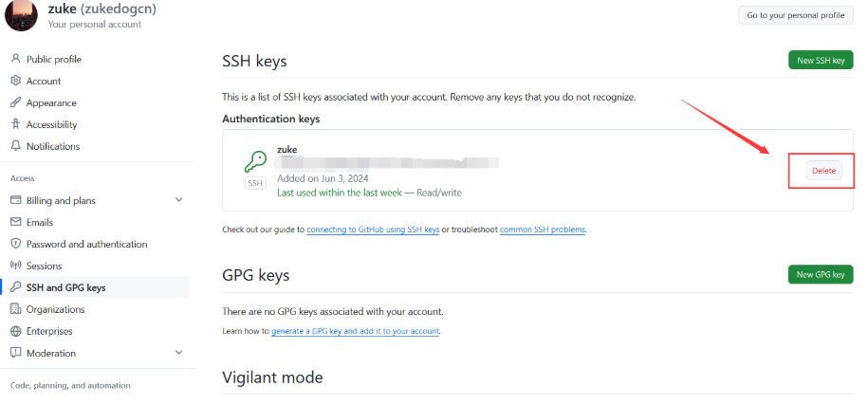
Task: Open the connecting to GitHub using SSH keys link
Action: (x=373, y=230)
